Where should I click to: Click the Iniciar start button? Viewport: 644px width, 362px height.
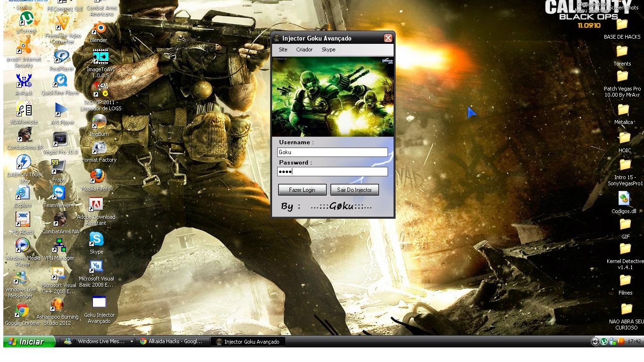click(29, 342)
